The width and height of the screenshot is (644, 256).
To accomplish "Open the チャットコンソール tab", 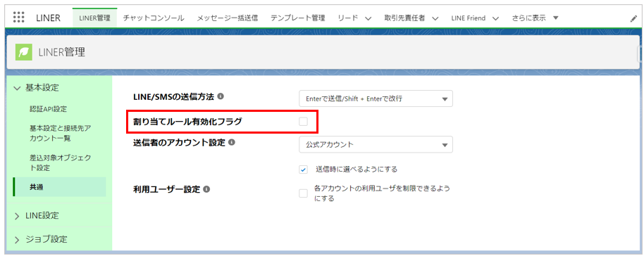I will (x=154, y=18).
